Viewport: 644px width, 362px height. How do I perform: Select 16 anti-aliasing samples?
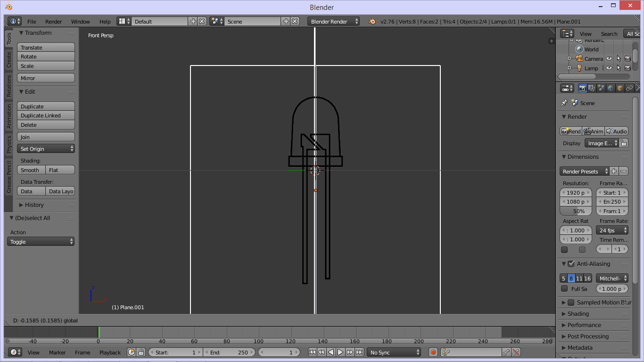587,278
